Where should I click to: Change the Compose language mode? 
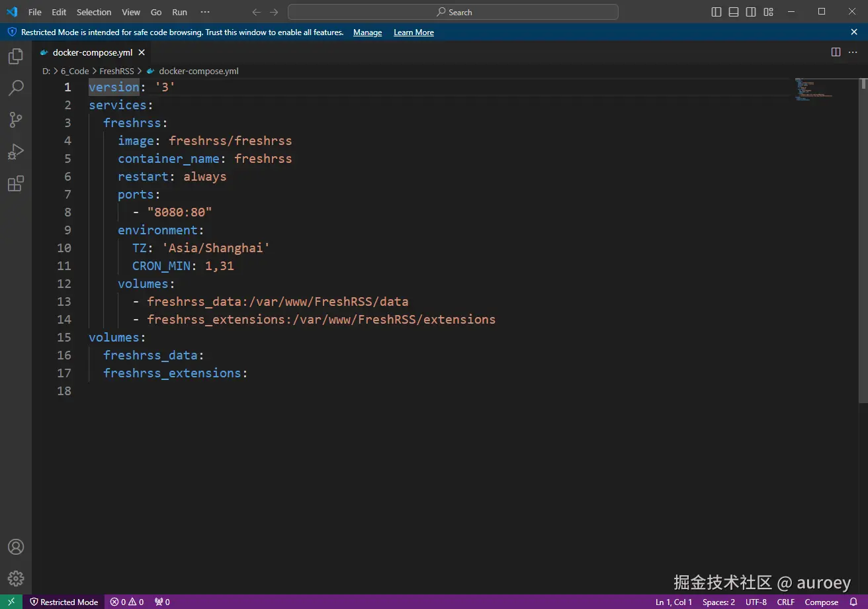tap(822, 602)
